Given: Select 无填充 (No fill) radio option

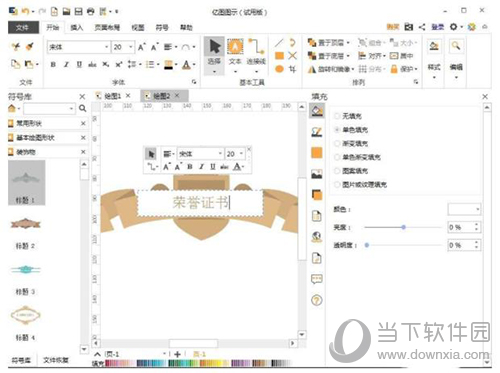Looking at the screenshot, I should point(337,116).
